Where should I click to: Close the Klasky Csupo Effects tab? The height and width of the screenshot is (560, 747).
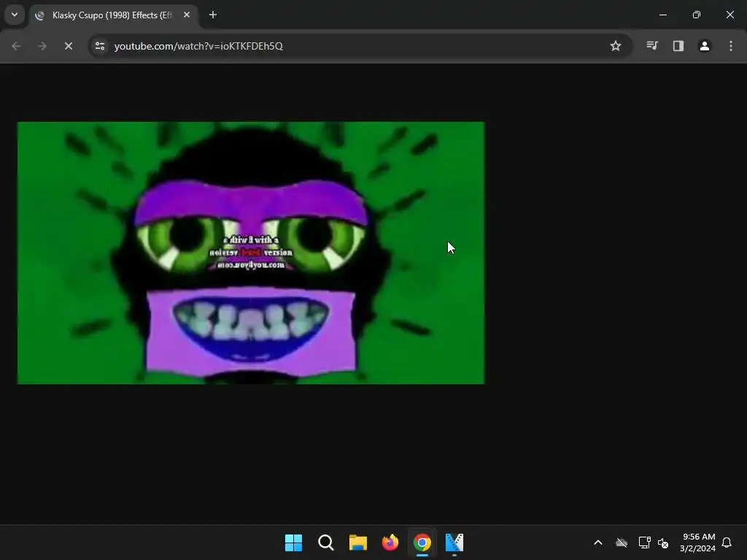[x=187, y=15]
